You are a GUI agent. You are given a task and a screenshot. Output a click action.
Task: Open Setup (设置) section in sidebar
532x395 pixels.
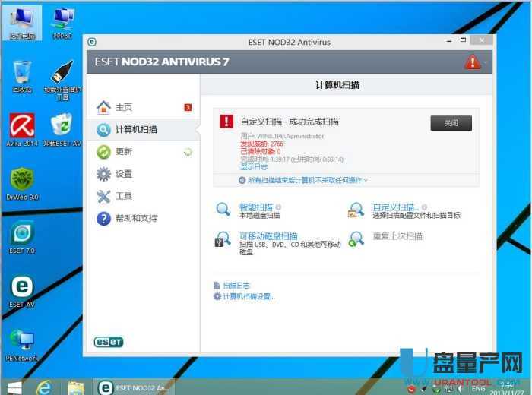pyautogui.click(x=124, y=174)
